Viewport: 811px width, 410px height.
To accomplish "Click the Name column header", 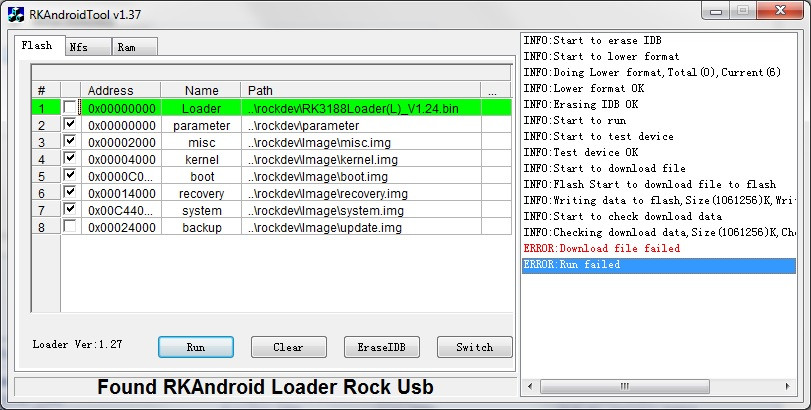I will click(x=201, y=90).
